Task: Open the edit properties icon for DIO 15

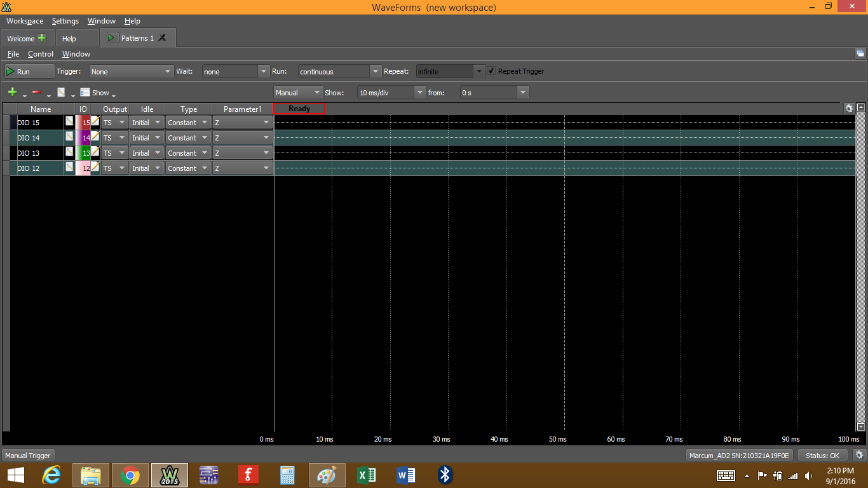Action: pos(69,121)
